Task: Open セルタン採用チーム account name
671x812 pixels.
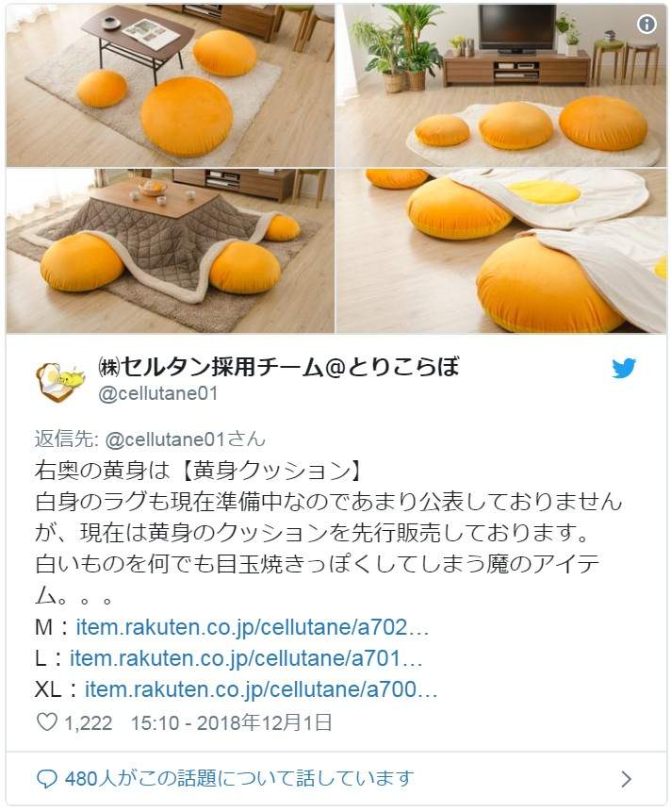Action: point(278,366)
